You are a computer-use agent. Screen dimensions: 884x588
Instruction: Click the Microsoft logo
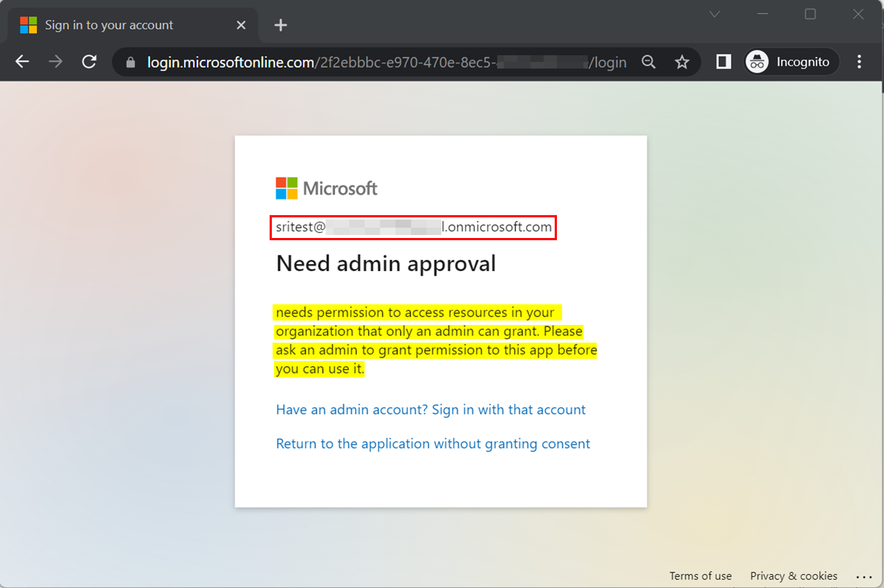pyautogui.click(x=326, y=188)
